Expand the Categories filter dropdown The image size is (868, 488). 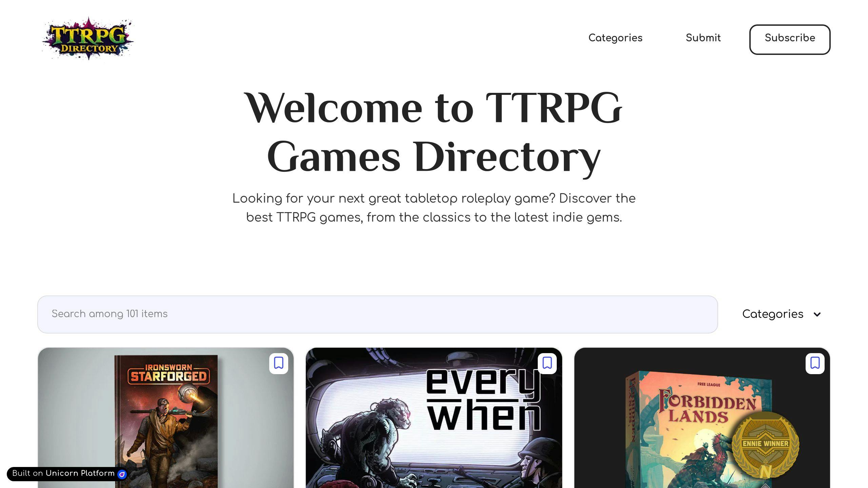tap(782, 314)
